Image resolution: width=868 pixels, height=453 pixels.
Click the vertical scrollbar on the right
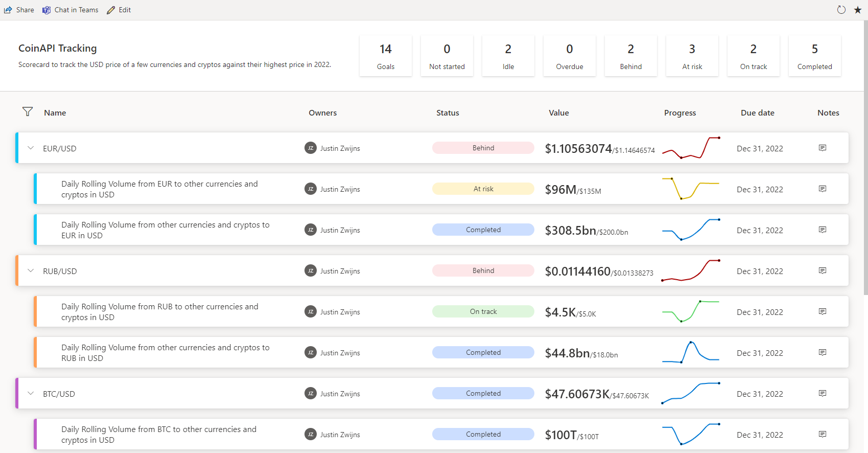click(865, 153)
